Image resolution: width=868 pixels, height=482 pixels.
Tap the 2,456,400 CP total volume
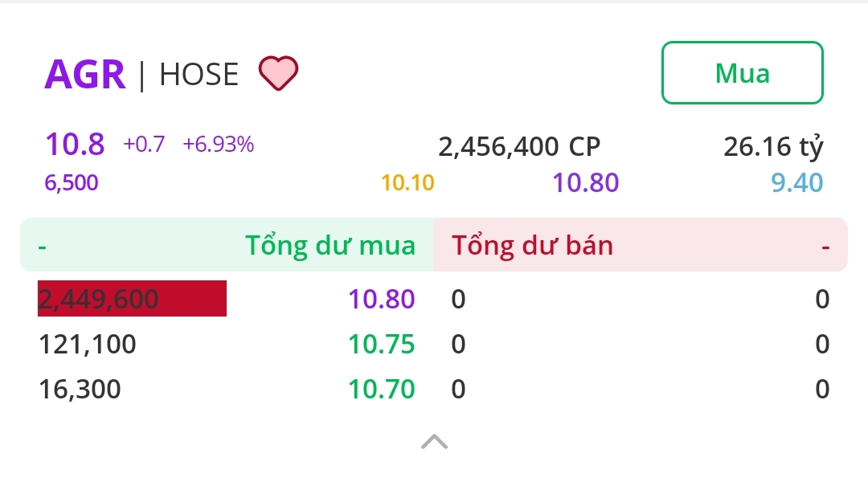coord(518,147)
